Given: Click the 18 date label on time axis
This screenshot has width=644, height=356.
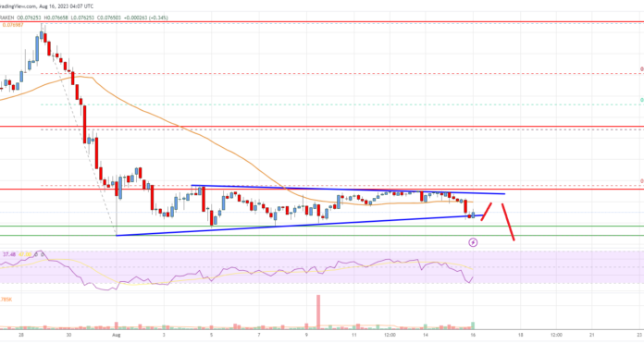Looking at the screenshot, I should pos(520,335).
